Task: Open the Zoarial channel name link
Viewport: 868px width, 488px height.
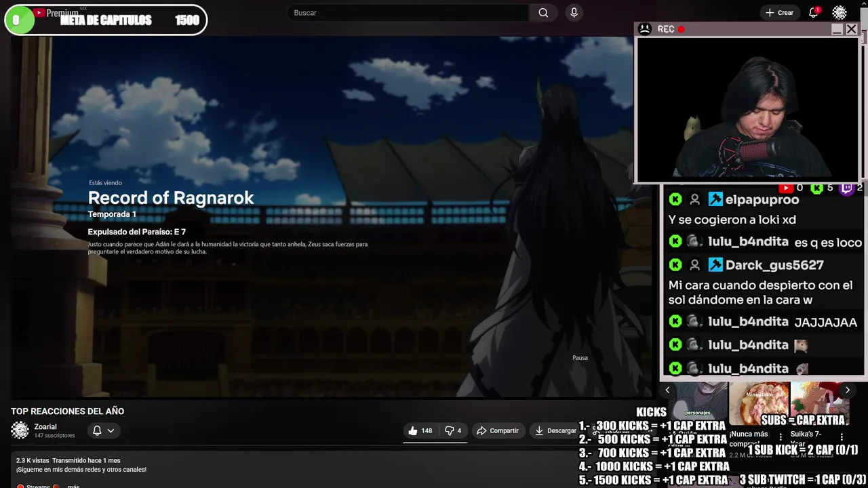Action: tap(45, 426)
